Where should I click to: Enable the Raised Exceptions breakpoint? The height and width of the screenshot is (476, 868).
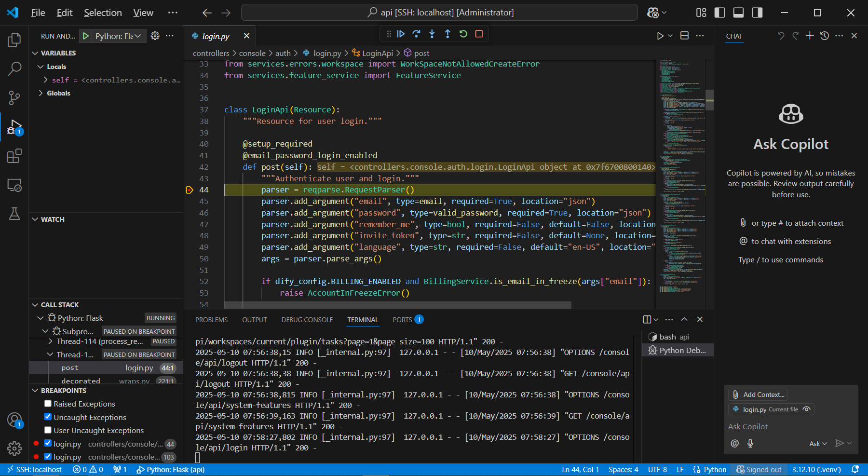point(48,404)
